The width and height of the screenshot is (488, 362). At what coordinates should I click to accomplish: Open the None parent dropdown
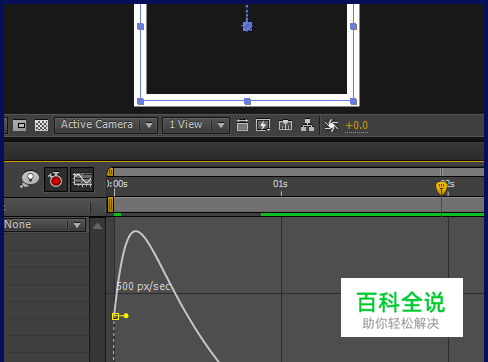(x=45, y=225)
